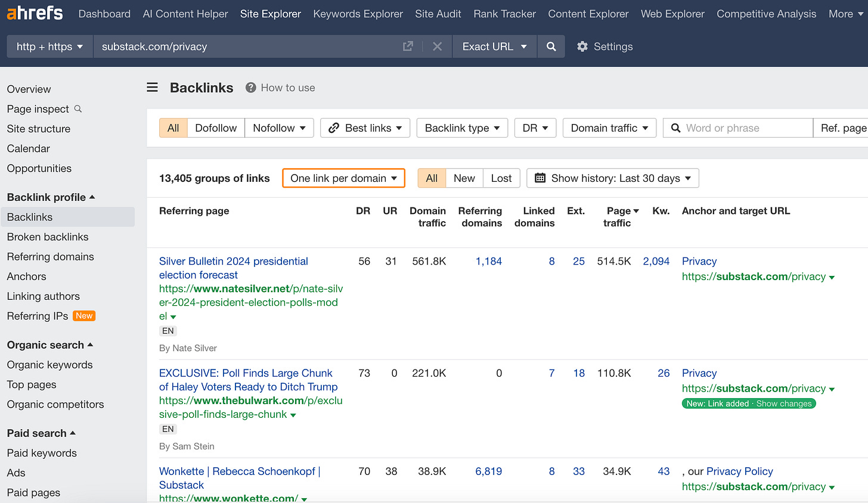This screenshot has height=503, width=868.
Task: Open EXCLUSIVE: Poll Finds Large Chunk article link
Action: point(249,380)
